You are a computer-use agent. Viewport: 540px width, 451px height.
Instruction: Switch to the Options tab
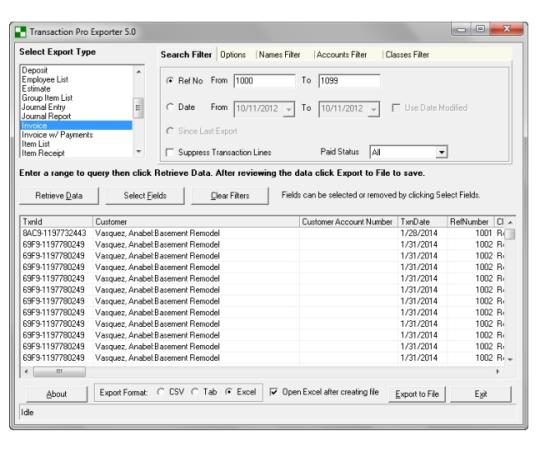tap(233, 54)
